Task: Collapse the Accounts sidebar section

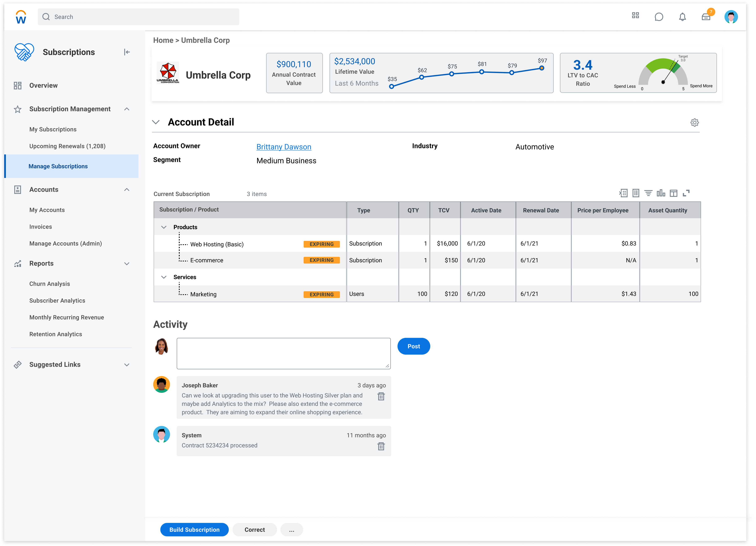Action: coord(127,190)
